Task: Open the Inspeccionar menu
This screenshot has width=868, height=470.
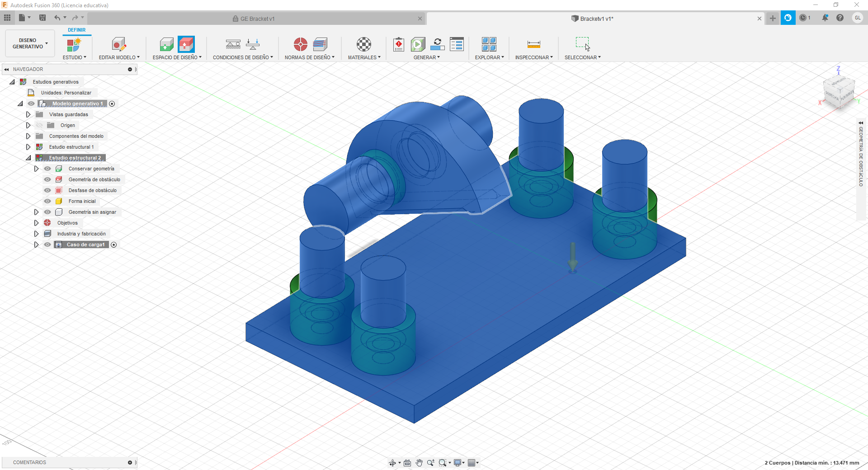Action: 534,57
